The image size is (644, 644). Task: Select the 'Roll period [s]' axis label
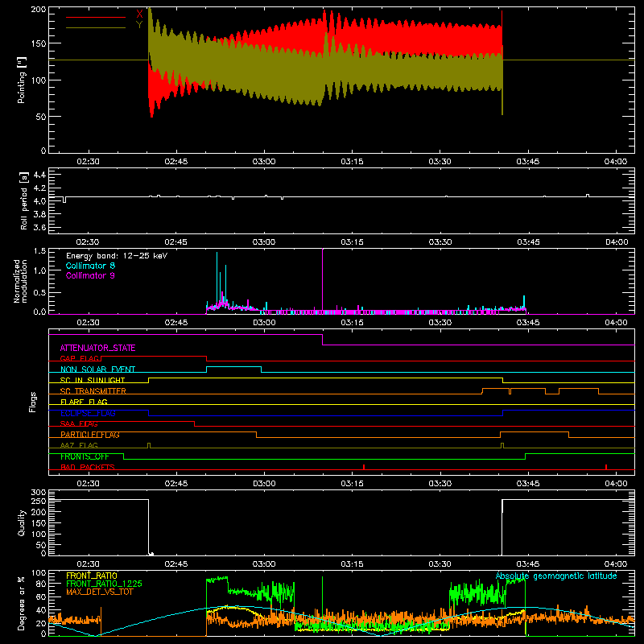(24, 200)
